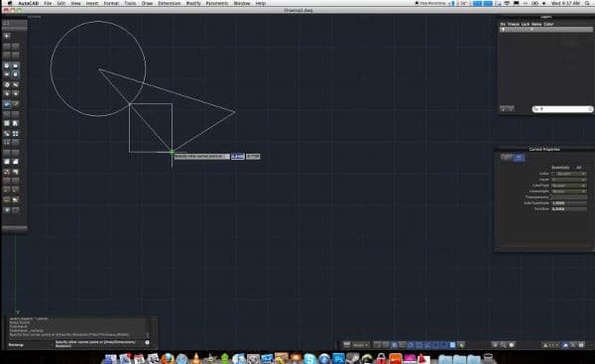Click the On column header in Layers
Screen dimensions: 595x364
[x=503, y=24]
